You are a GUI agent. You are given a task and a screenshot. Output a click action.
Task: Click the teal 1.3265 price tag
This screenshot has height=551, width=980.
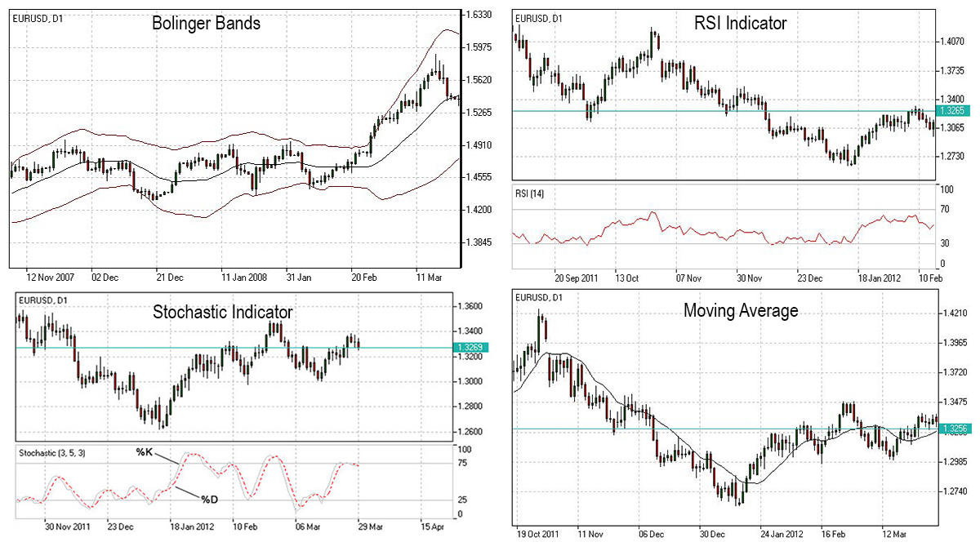tap(954, 110)
